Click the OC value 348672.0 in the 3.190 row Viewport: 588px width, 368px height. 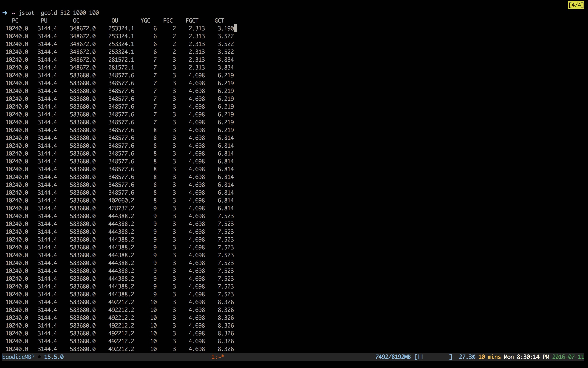tap(83, 28)
